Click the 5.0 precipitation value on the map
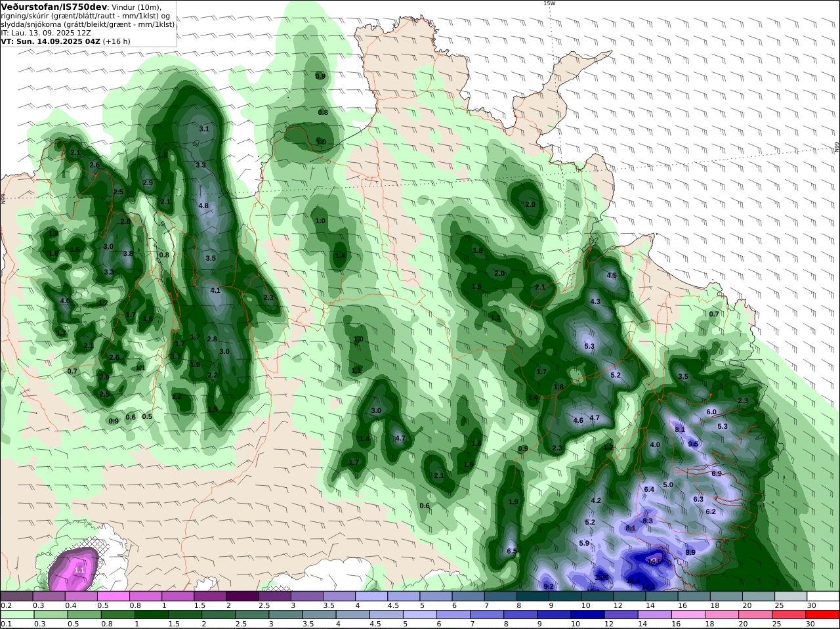The width and height of the screenshot is (840, 629). tap(668, 485)
